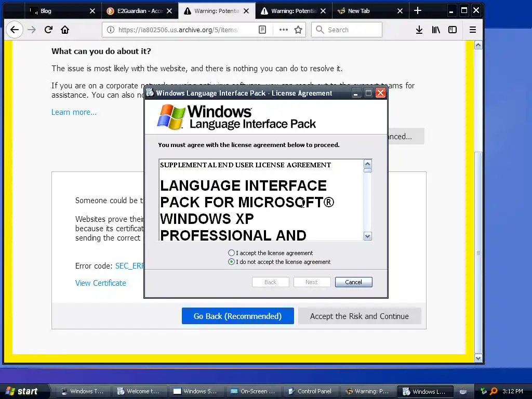Click the network tray icon
The height and width of the screenshot is (399, 532).
click(484, 391)
